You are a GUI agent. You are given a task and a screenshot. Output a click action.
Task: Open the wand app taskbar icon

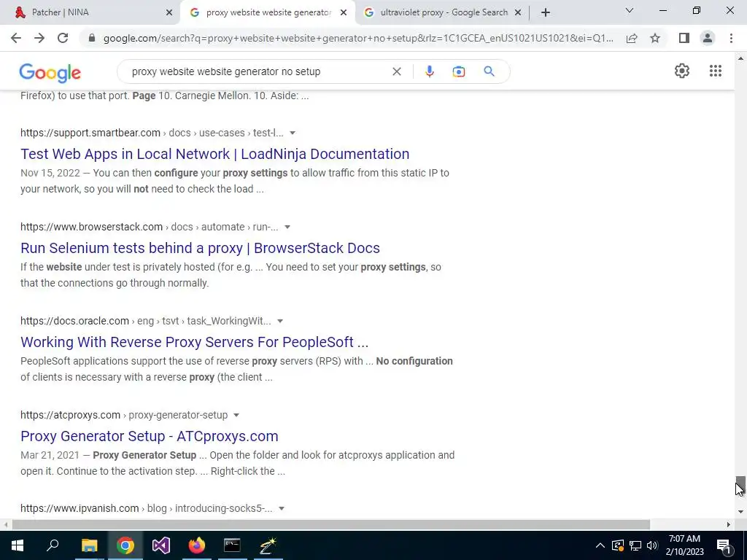[268, 545]
